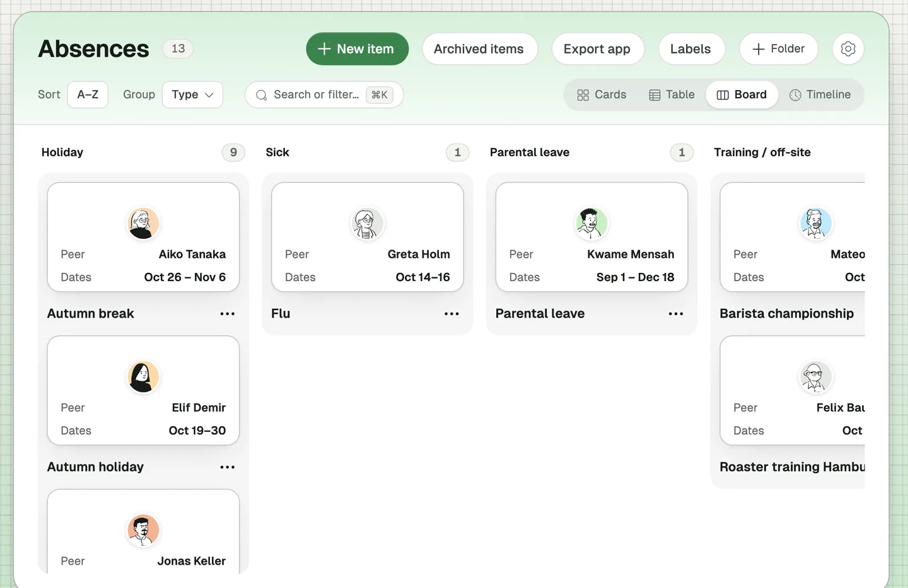Click the Parental leave column header

530,153
